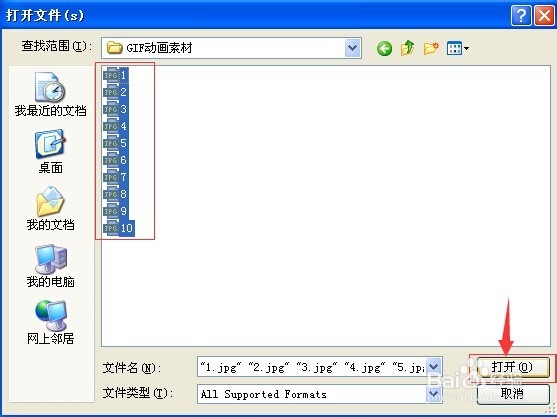
Task: Open 我的电脑 (My Computer) shortcut
Action: point(50,266)
